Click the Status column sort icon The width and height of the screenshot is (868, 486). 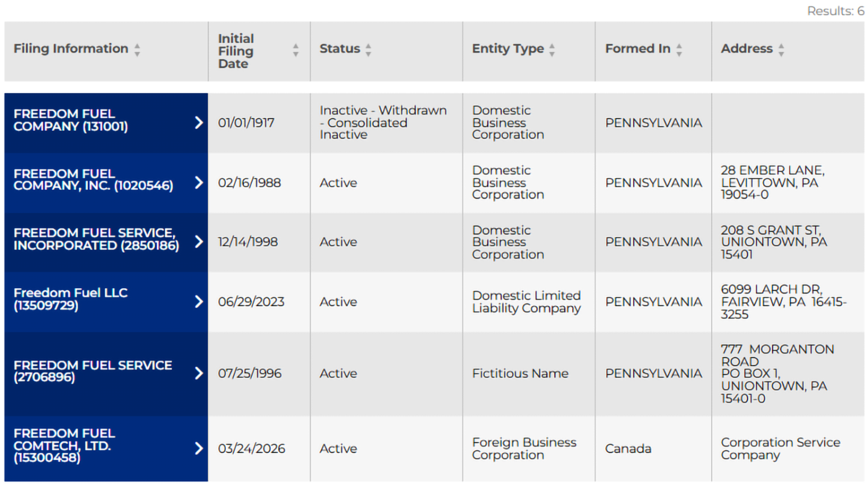[368, 50]
